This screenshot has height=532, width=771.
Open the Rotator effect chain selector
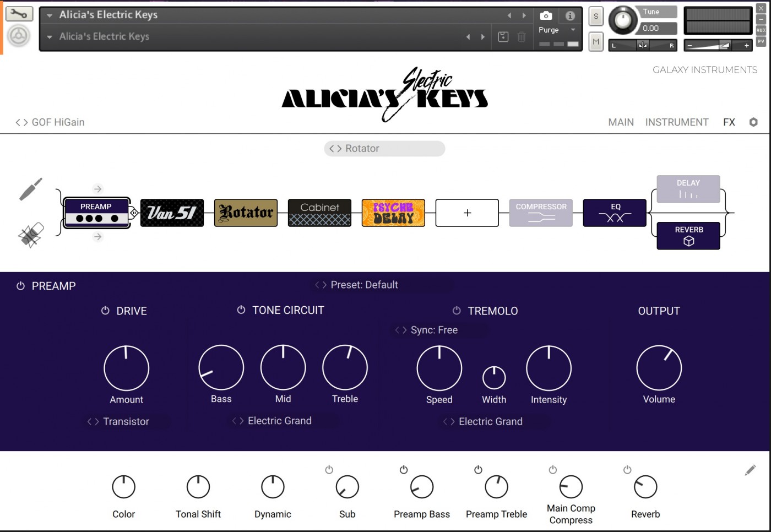384,149
